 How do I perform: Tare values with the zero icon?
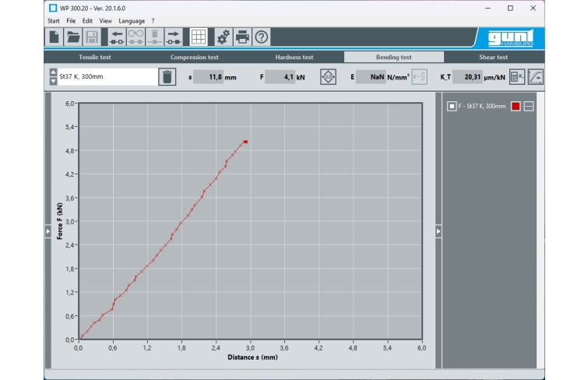pos(328,77)
